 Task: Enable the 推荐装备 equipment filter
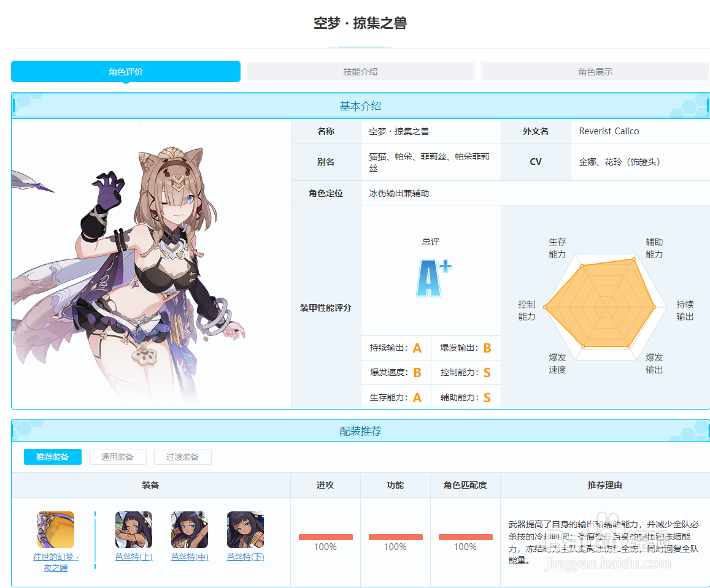[52, 457]
